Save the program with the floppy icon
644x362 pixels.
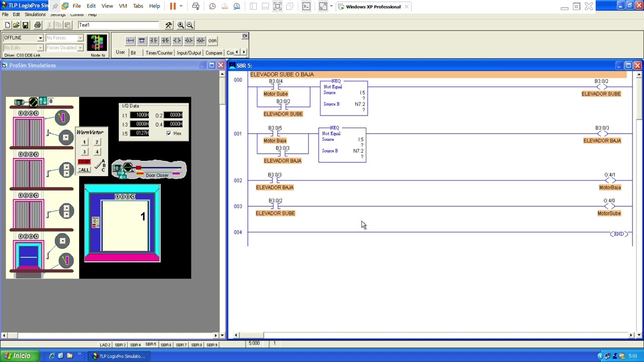pos(25,25)
